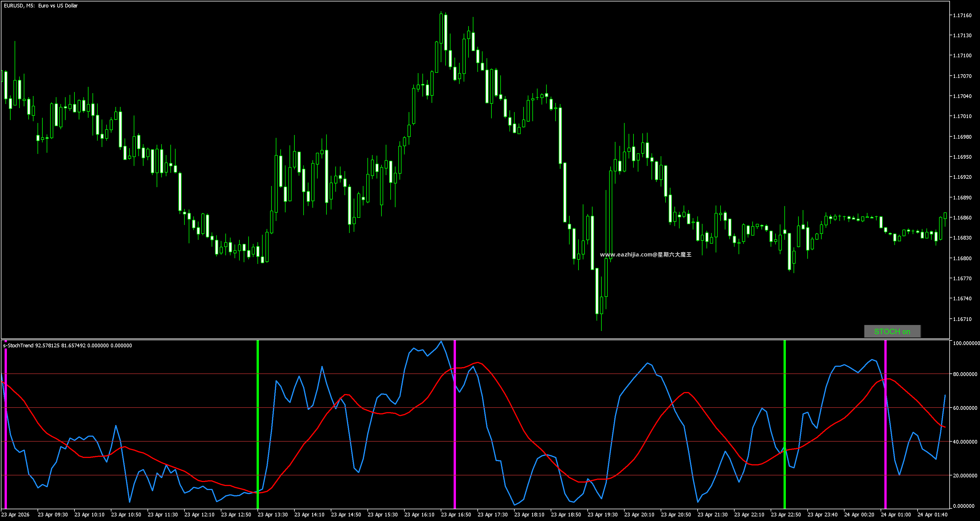
Task: Click the 1.16890 price scale label
Action: pyautogui.click(x=962, y=197)
